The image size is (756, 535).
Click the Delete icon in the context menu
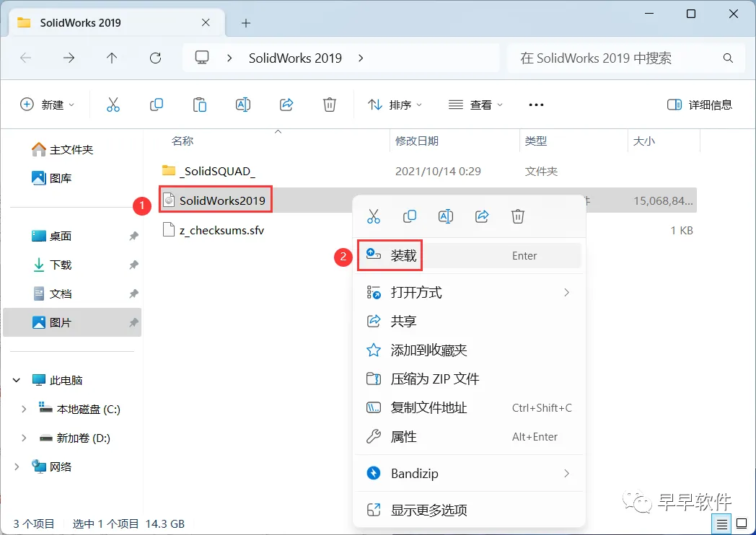[518, 216]
